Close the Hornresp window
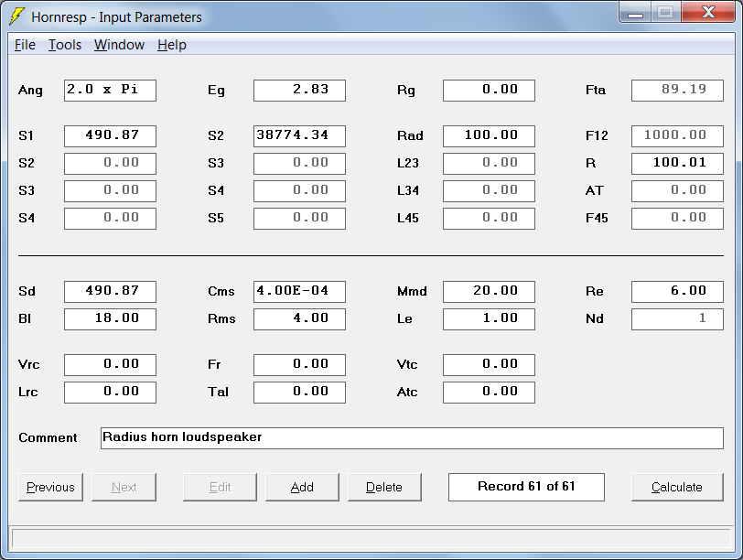 click(708, 13)
